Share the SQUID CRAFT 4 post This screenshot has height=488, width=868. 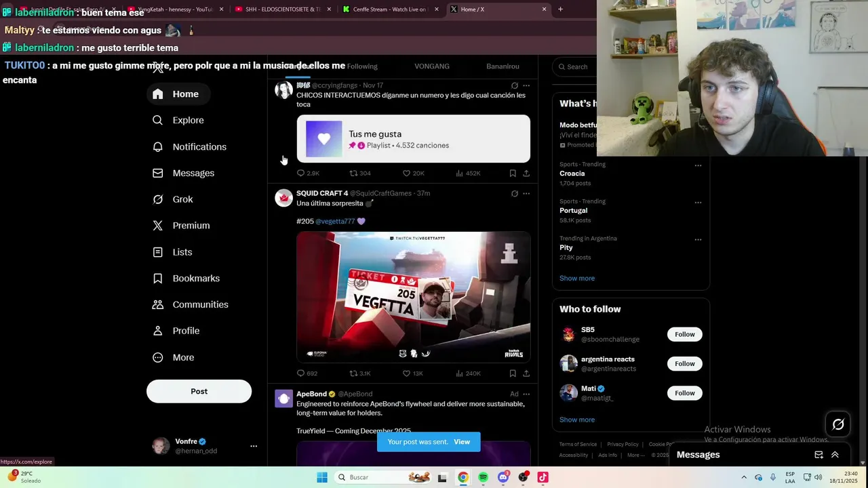(x=526, y=373)
